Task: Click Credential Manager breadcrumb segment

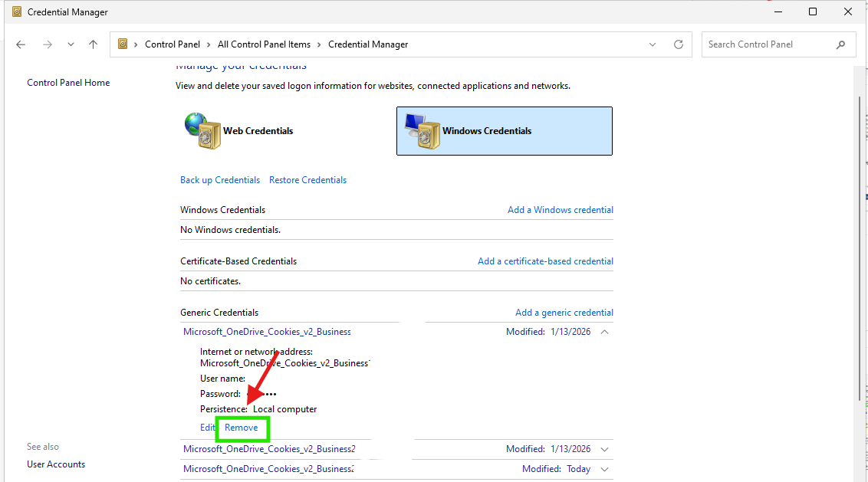Action: [368, 44]
